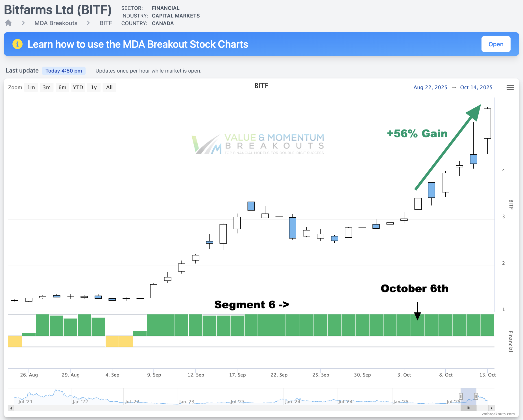Click the right arrow of the bottom scrollbar
The height and width of the screenshot is (420, 523).
click(x=491, y=408)
